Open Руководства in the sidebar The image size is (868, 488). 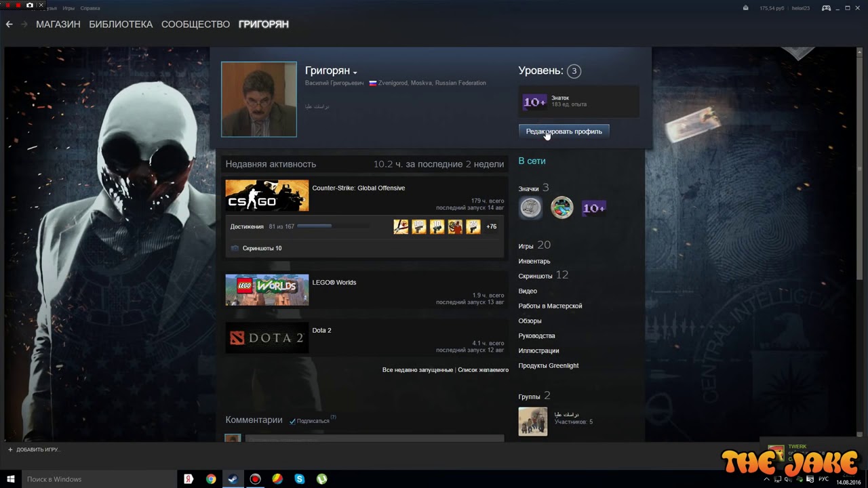pos(536,335)
